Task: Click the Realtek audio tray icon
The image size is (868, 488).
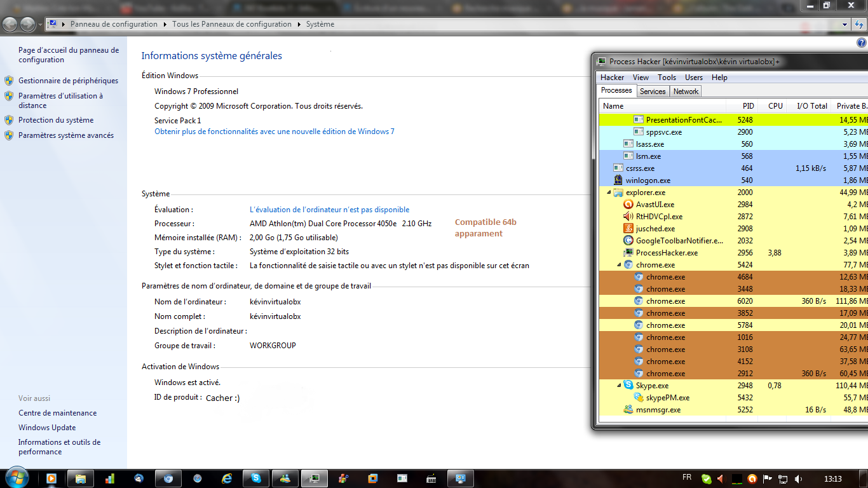Action: point(721,478)
